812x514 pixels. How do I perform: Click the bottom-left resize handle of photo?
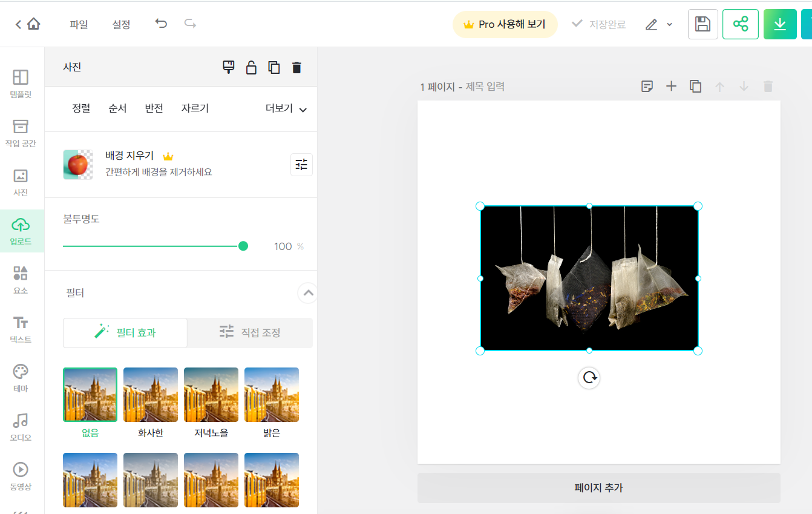[480, 351]
